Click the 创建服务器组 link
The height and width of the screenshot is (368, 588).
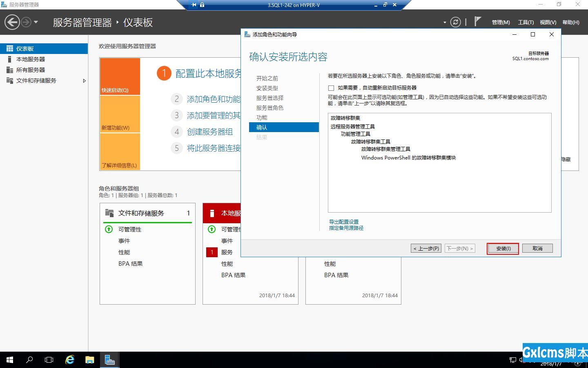click(210, 132)
